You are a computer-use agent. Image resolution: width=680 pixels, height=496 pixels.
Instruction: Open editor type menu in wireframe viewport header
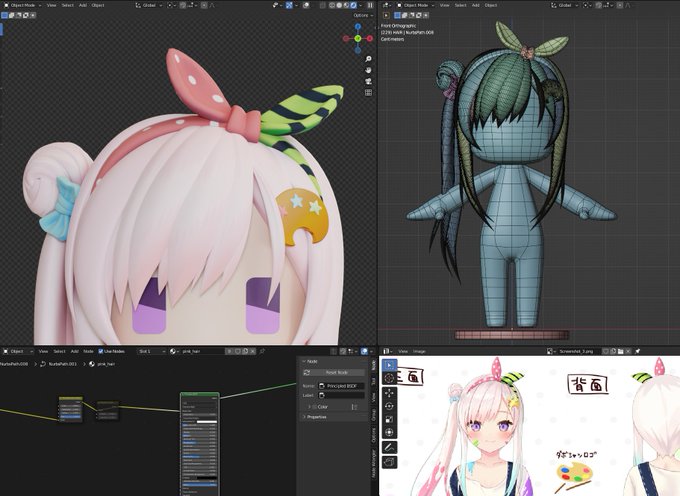(x=386, y=5)
